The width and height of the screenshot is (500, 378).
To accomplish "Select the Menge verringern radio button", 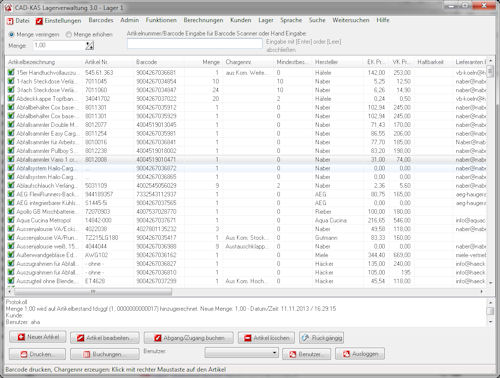I will coord(12,34).
